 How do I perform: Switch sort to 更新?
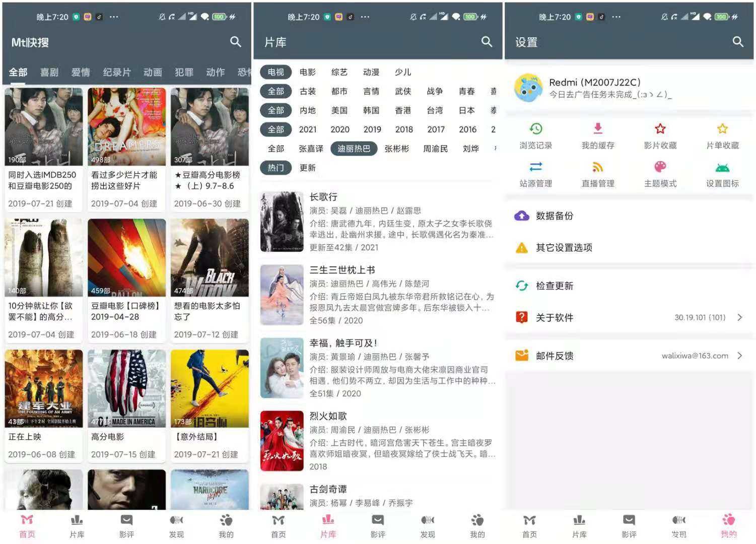tap(308, 168)
